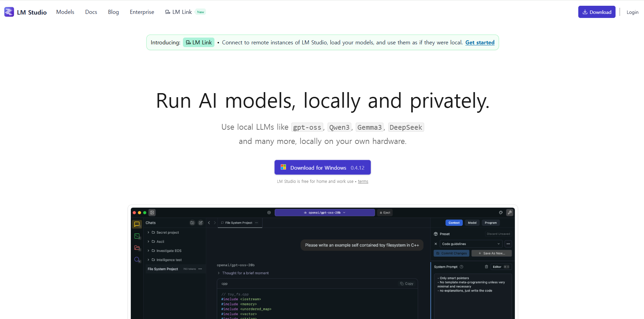The width and height of the screenshot is (644, 319).
Task: Open the Models page in navigation
Action: [65, 12]
